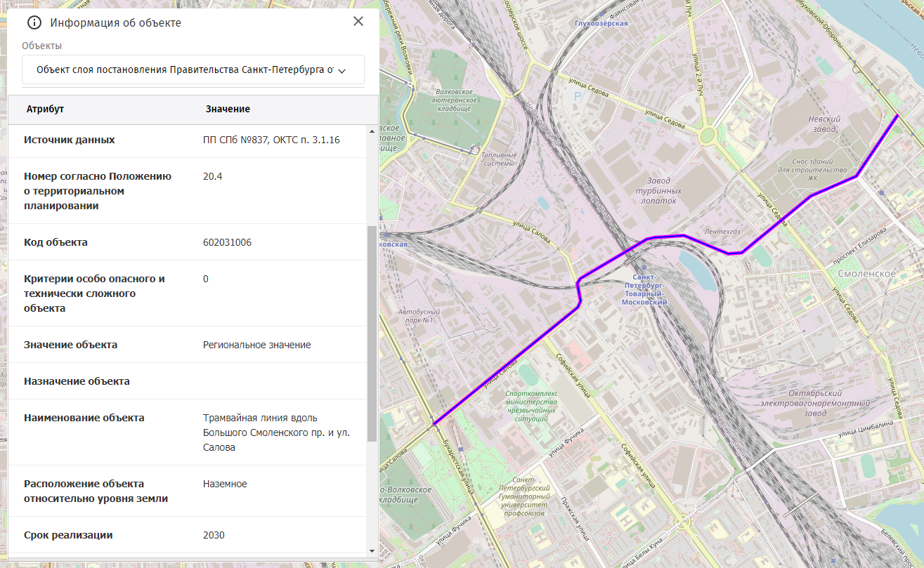924x568 pixels.
Task: Click the Значение column header
Action: 228,109
